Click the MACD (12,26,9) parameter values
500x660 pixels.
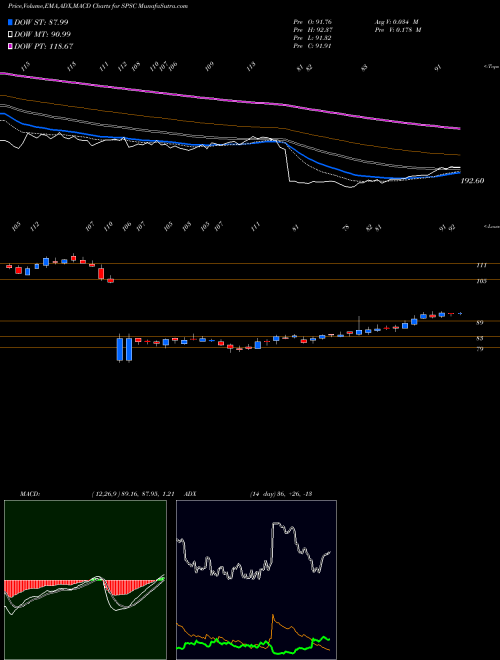click(x=133, y=494)
